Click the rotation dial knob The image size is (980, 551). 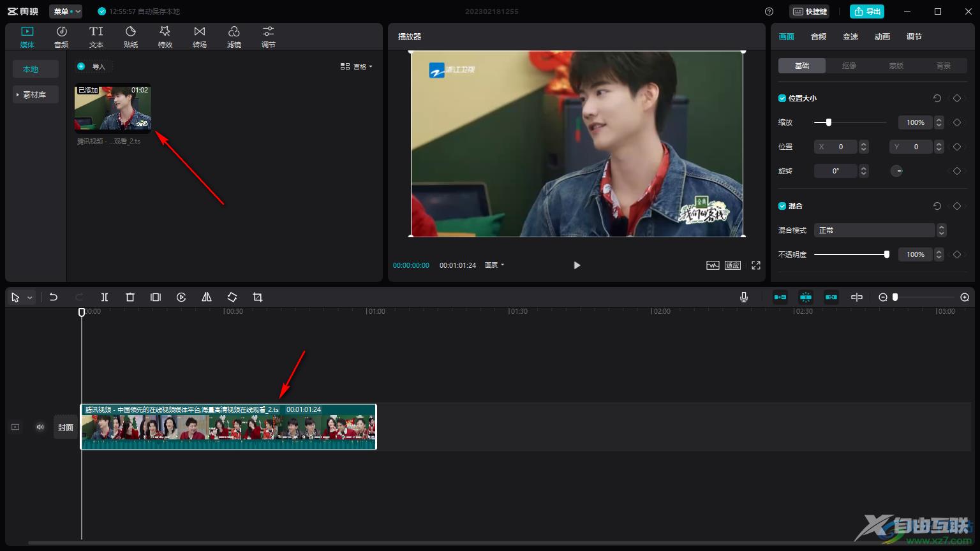coord(896,171)
